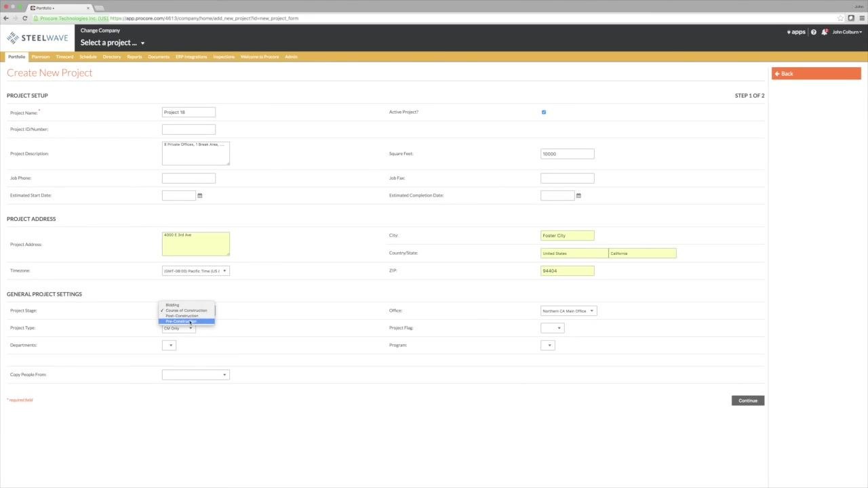
Task: Go back using the browser back arrow
Action: tap(6, 18)
